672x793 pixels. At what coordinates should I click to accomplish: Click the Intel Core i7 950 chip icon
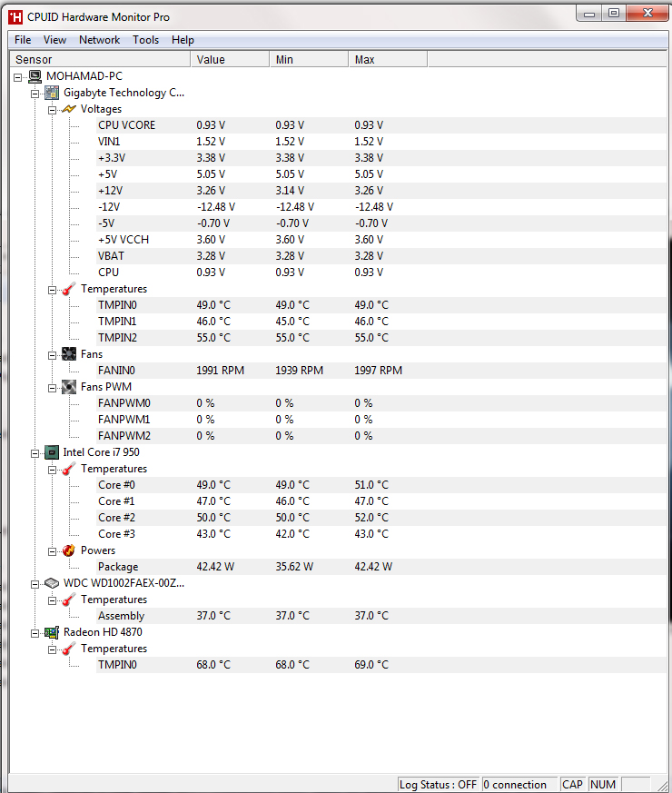52,452
